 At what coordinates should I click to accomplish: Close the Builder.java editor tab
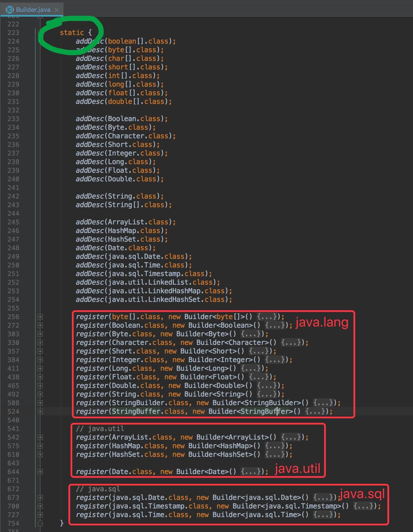click(x=57, y=10)
